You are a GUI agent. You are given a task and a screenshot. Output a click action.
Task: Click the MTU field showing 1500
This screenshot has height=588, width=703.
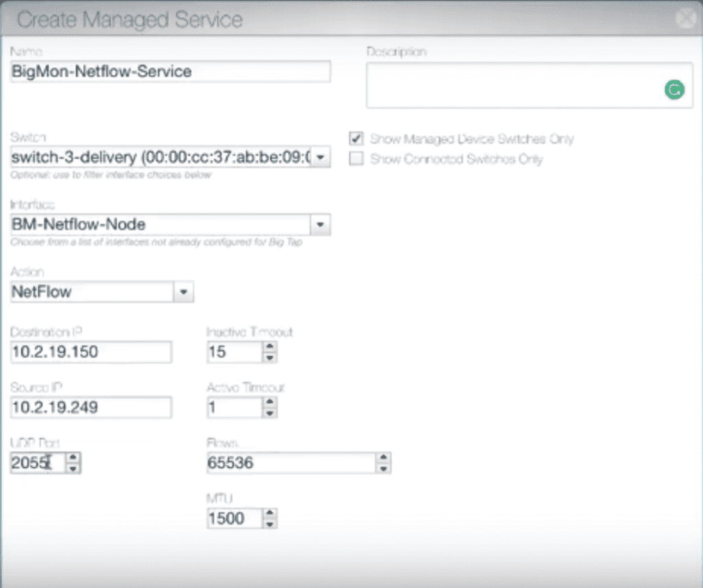click(x=235, y=519)
